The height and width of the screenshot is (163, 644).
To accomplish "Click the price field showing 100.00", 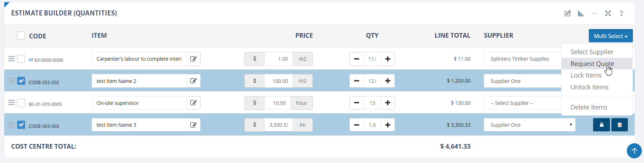I will pyautogui.click(x=278, y=81).
